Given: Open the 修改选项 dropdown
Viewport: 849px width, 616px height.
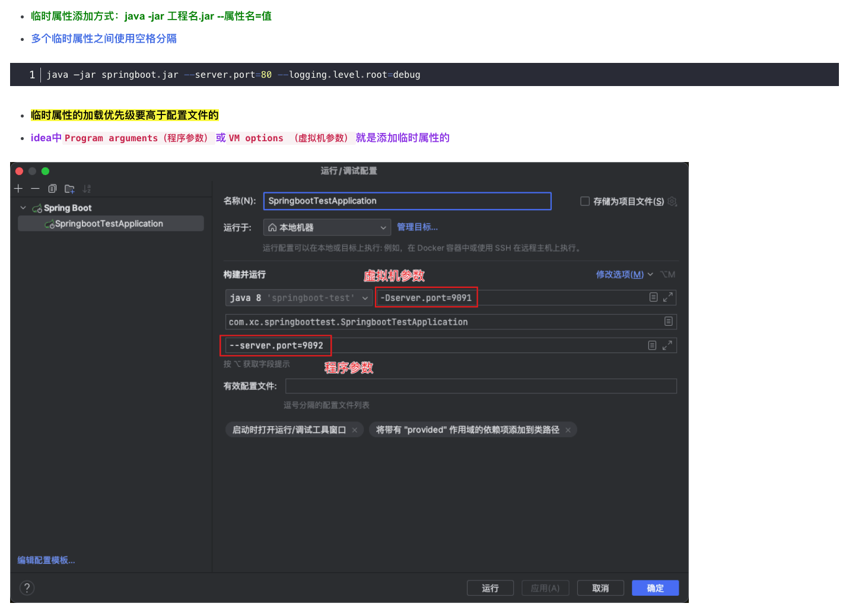Looking at the screenshot, I should [x=624, y=274].
